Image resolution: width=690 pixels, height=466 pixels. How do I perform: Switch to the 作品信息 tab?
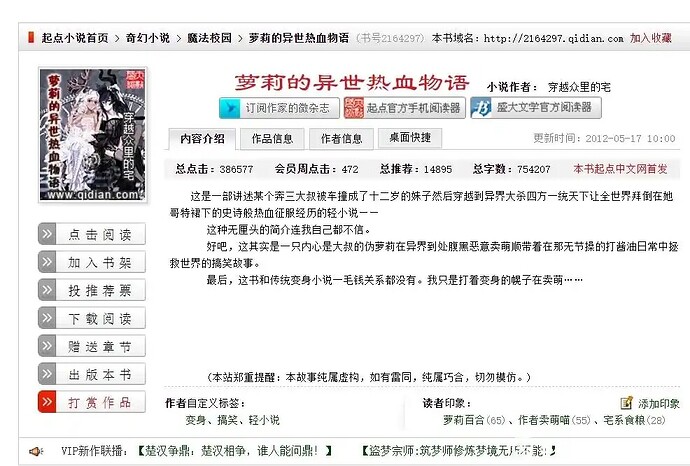coord(272,138)
